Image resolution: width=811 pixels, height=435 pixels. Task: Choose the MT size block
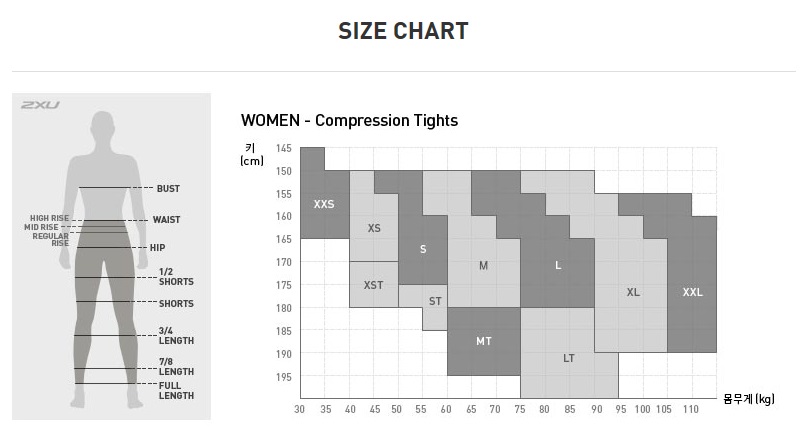483,341
